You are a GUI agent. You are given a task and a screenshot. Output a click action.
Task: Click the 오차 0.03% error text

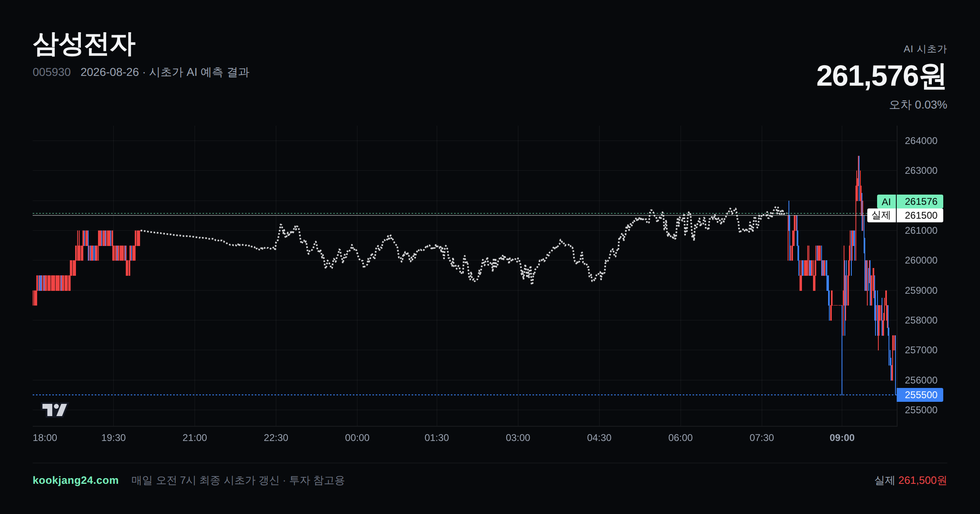point(918,105)
